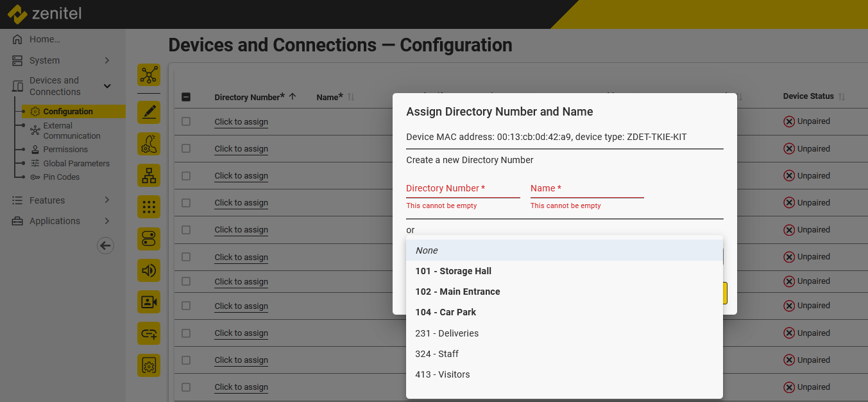
Task: Expand the System menu in the sidebar
Action: [x=106, y=60]
